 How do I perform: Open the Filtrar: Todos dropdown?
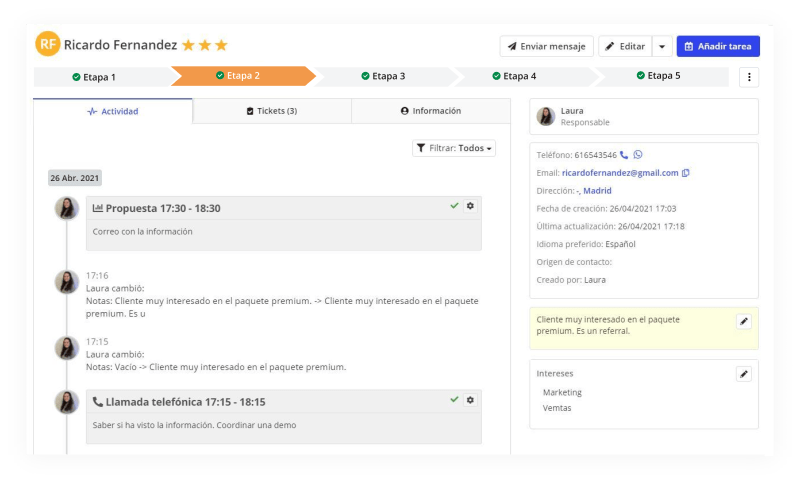point(454,148)
